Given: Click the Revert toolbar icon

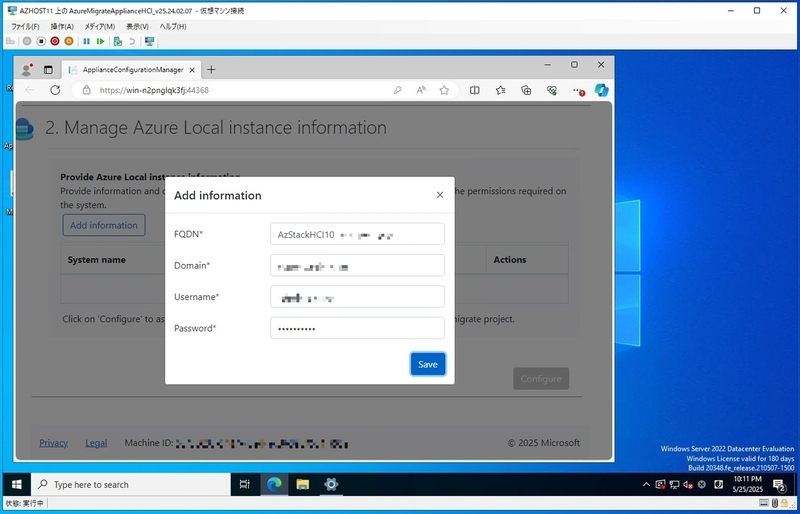Looking at the screenshot, I should click(132, 41).
